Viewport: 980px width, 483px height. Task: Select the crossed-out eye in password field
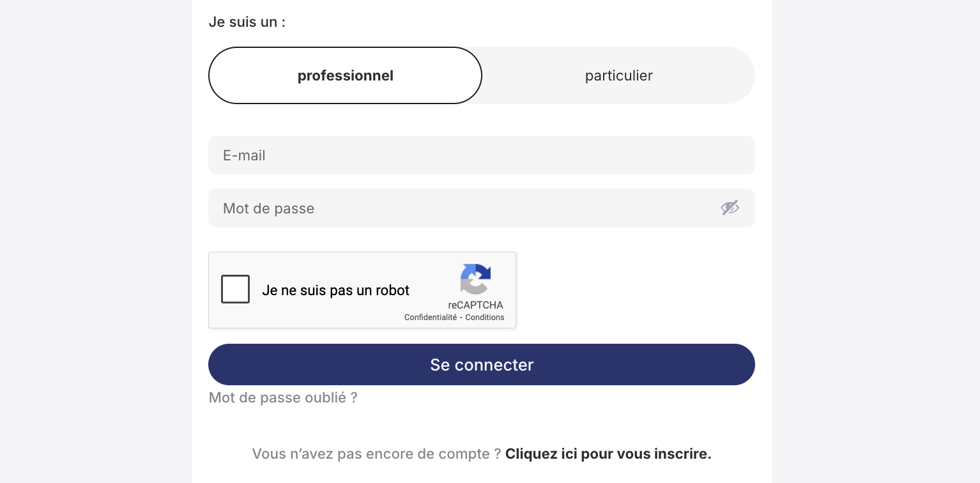[730, 208]
